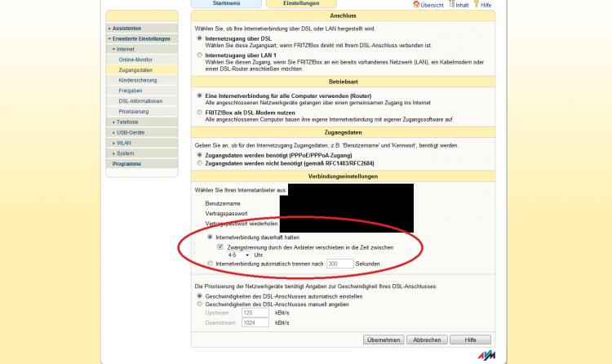Select Internetverbindung automatisch trennen option
This screenshot has width=612, height=364.
coord(211,264)
